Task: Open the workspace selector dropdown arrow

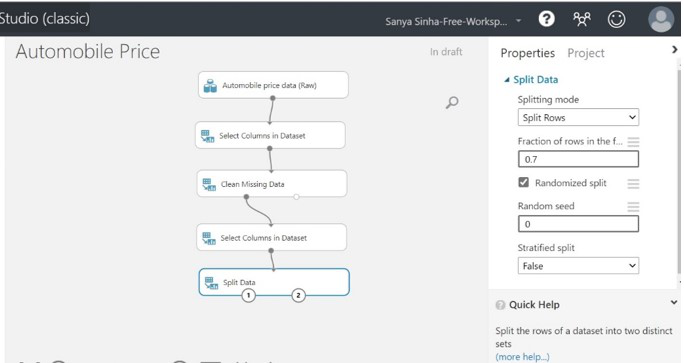Action: tap(518, 21)
